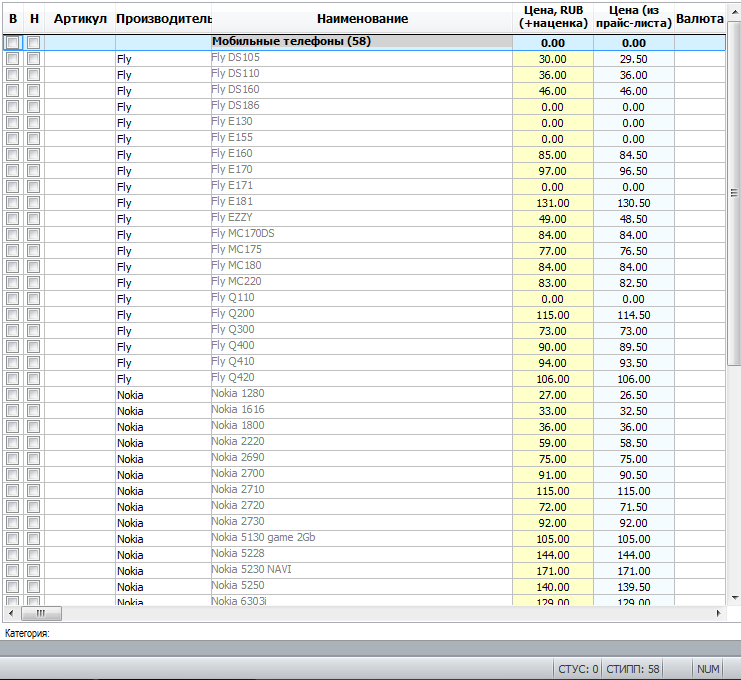Sort by the Производитель column header

164,19
